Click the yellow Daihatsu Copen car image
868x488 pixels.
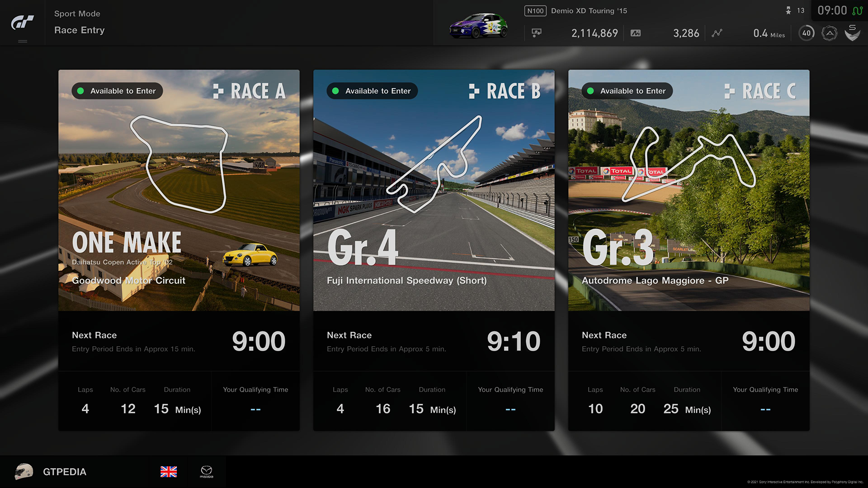pyautogui.click(x=250, y=255)
